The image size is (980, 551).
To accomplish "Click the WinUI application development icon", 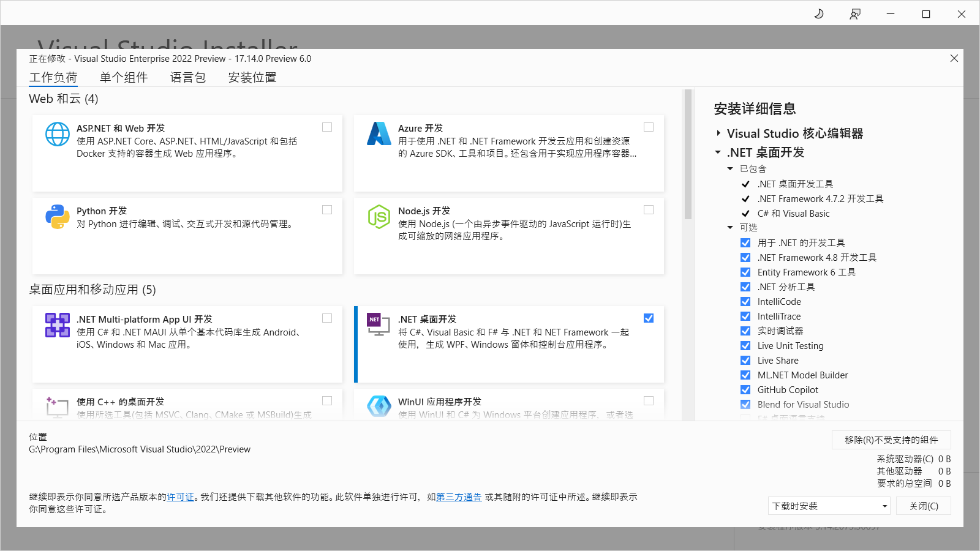I will coord(379,407).
